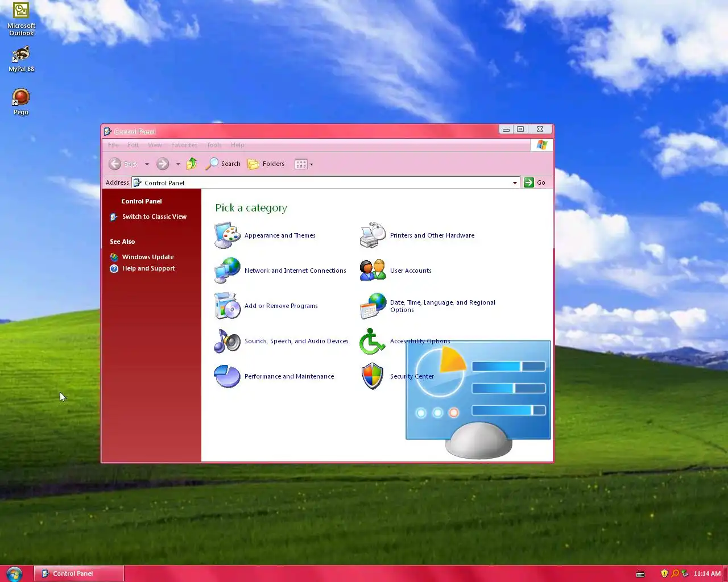Click the Search magnifier toolbar button

(x=223, y=164)
